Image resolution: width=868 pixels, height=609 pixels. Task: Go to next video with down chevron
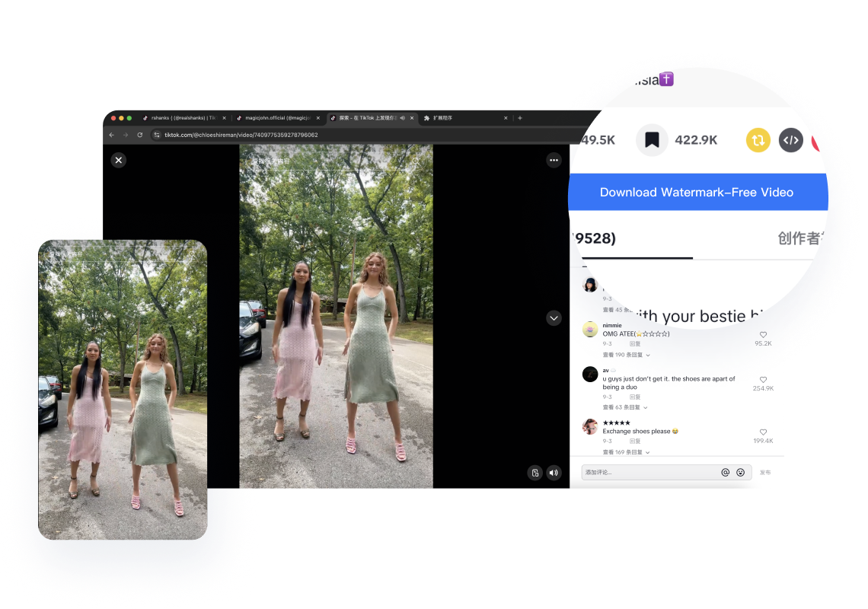click(x=554, y=317)
